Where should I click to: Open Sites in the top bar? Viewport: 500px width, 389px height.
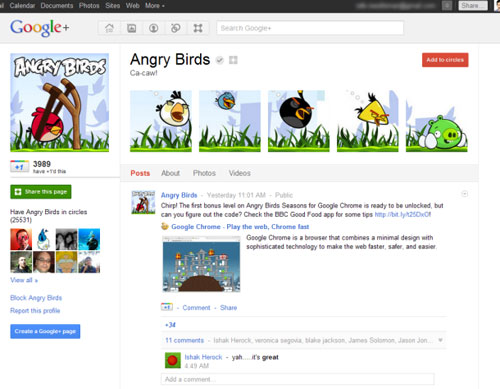click(113, 6)
